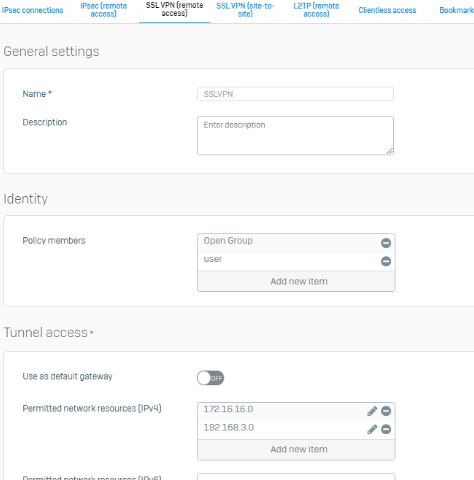Viewport: 474px width, 480px height.
Task: Edit the 192.168.3.0 network resource
Action: tap(372, 429)
